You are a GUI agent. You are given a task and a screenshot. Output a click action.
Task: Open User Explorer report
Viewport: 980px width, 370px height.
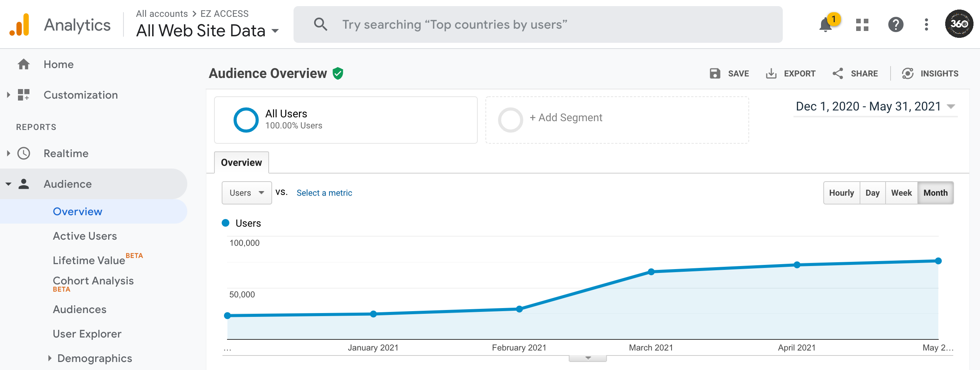pos(87,334)
